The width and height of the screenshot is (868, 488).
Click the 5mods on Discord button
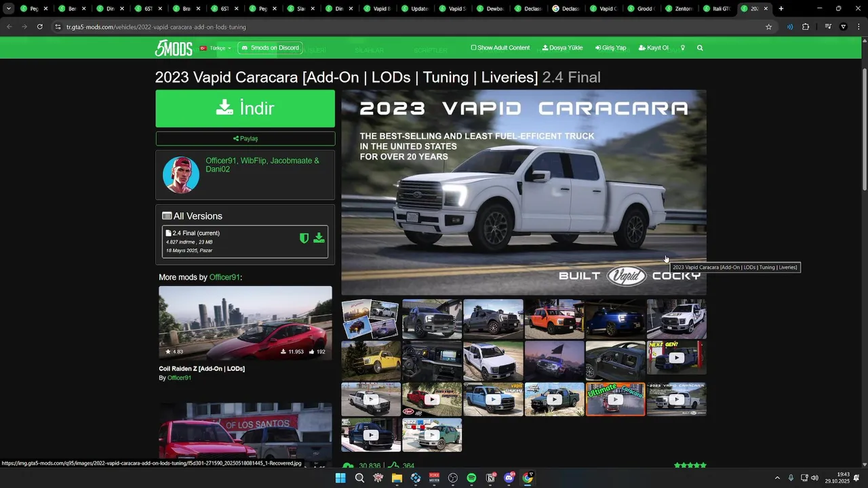click(x=270, y=48)
